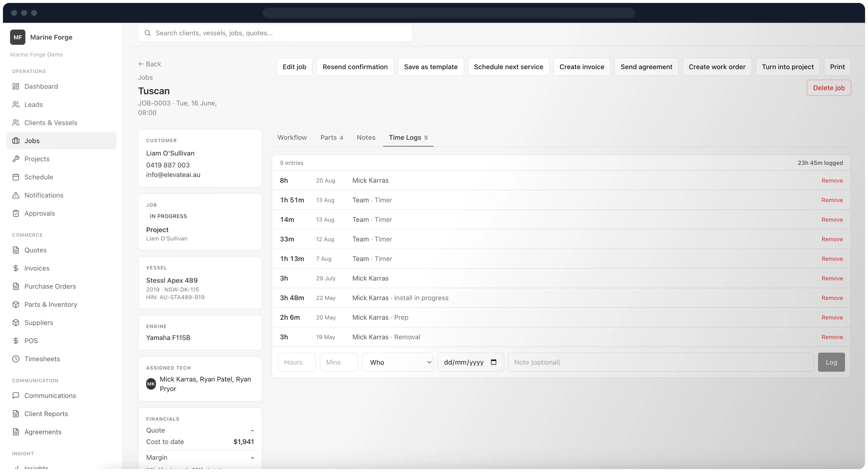The image size is (868, 472).
Task: Select the Schedule calendar icon
Action: coord(16,177)
